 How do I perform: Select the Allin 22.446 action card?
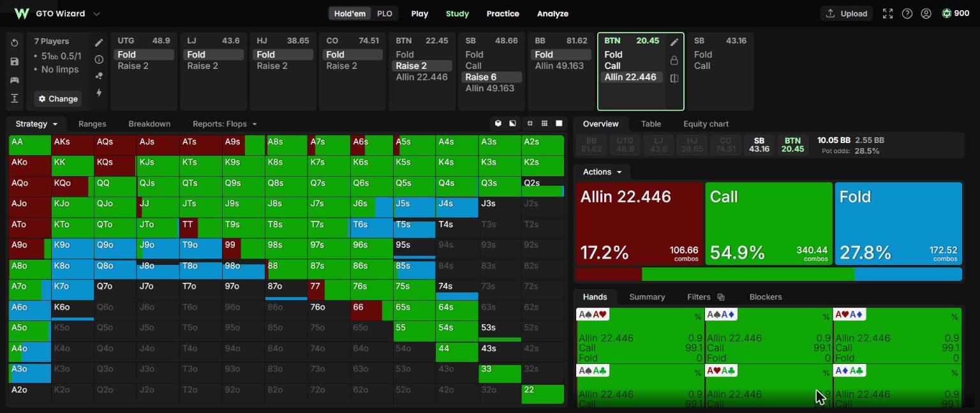(x=639, y=223)
